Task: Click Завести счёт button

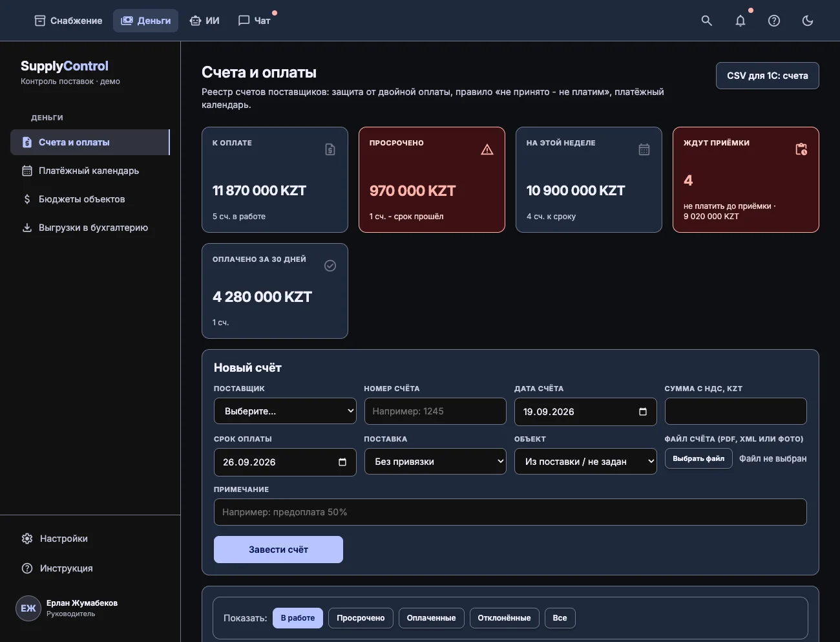Action: (278, 550)
